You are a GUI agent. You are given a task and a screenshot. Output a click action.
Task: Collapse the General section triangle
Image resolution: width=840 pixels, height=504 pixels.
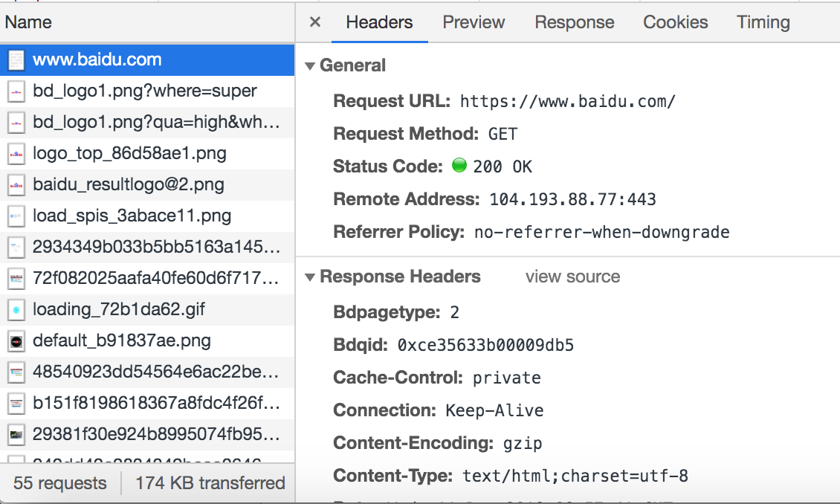point(310,66)
